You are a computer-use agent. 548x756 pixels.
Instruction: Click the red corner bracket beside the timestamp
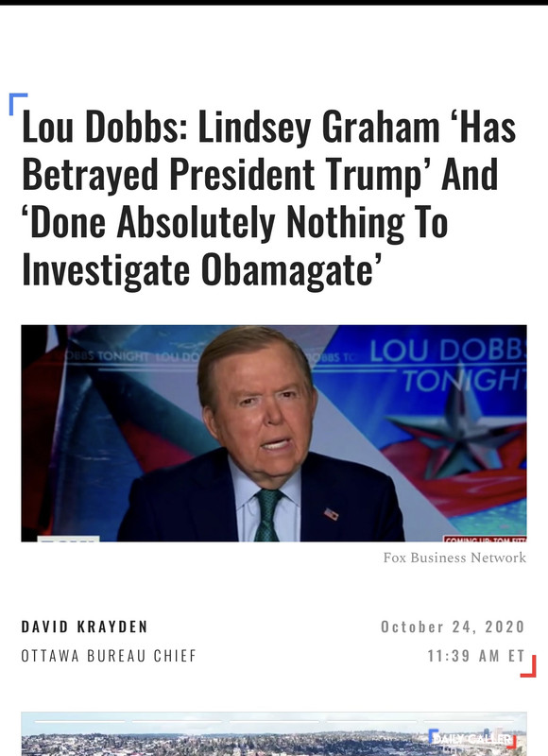528,666
